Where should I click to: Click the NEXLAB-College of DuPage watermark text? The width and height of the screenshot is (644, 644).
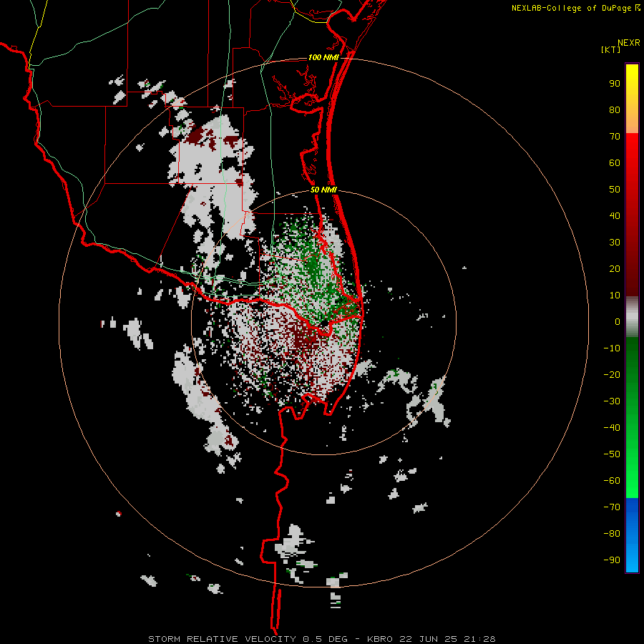(x=572, y=8)
